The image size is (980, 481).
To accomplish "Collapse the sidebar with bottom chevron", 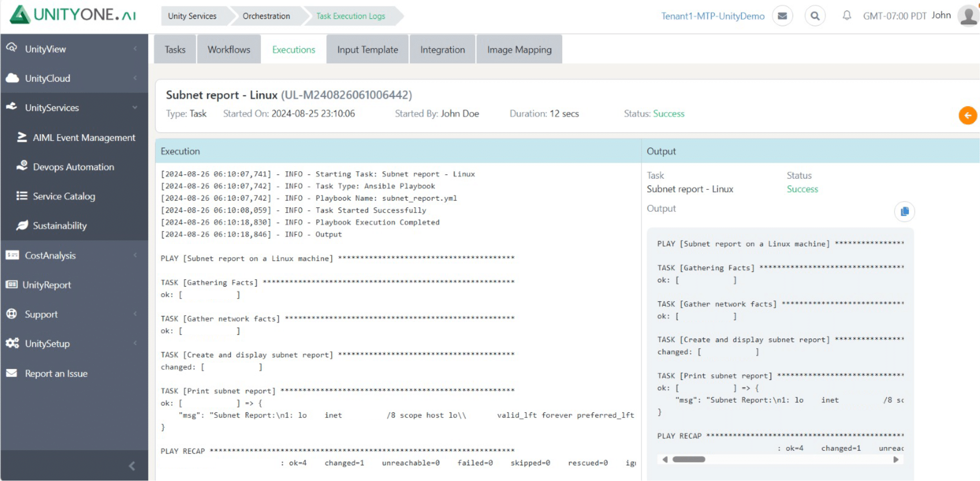I will [x=132, y=466].
